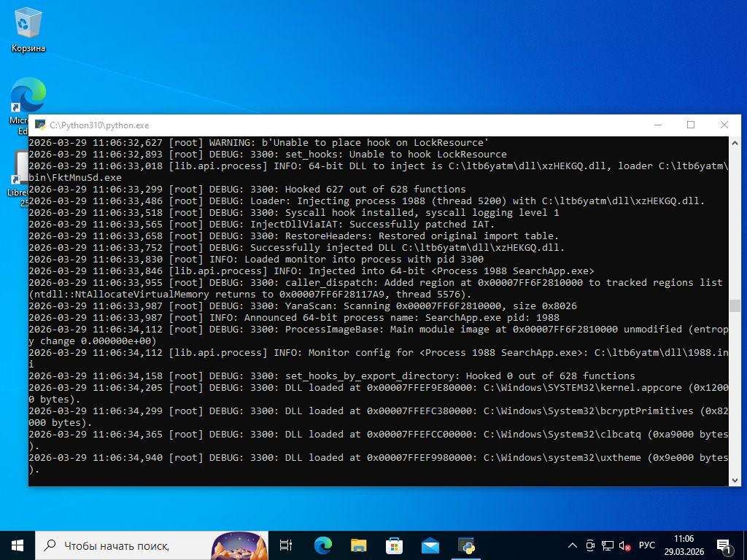
Task: Click the taskbar clock showing 11:06
Action: tap(684, 545)
